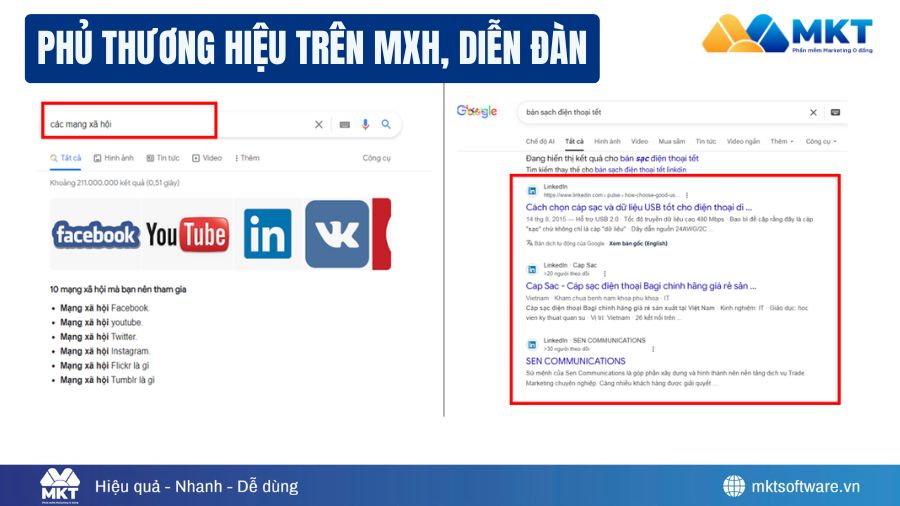Open options menu for first LinkedIn result
The image size is (900, 506).
coord(686,195)
